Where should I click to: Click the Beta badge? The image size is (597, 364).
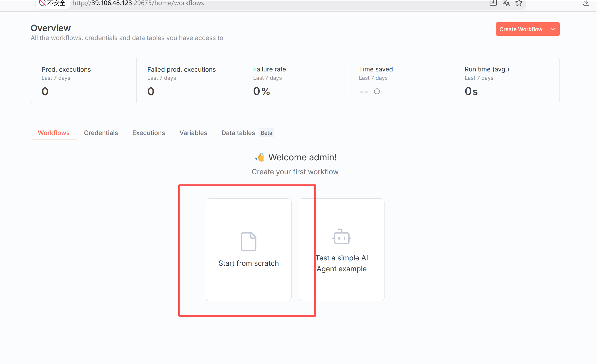tap(266, 133)
